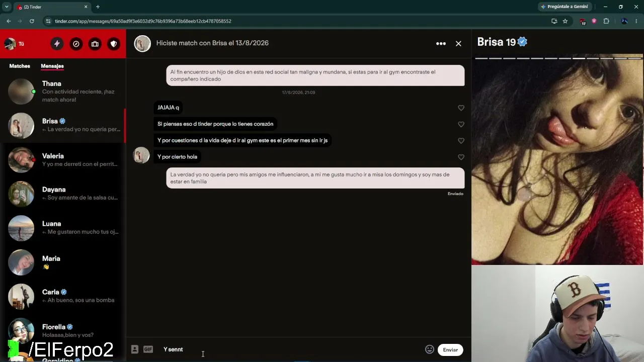Click the 'Hiciste match con Brisa' header text
This screenshot has height=362, width=644.
pyautogui.click(x=212, y=43)
